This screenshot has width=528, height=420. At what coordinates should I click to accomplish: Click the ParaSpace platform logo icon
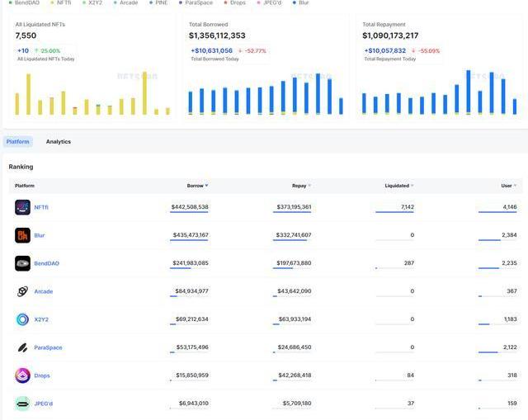[22, 347]
